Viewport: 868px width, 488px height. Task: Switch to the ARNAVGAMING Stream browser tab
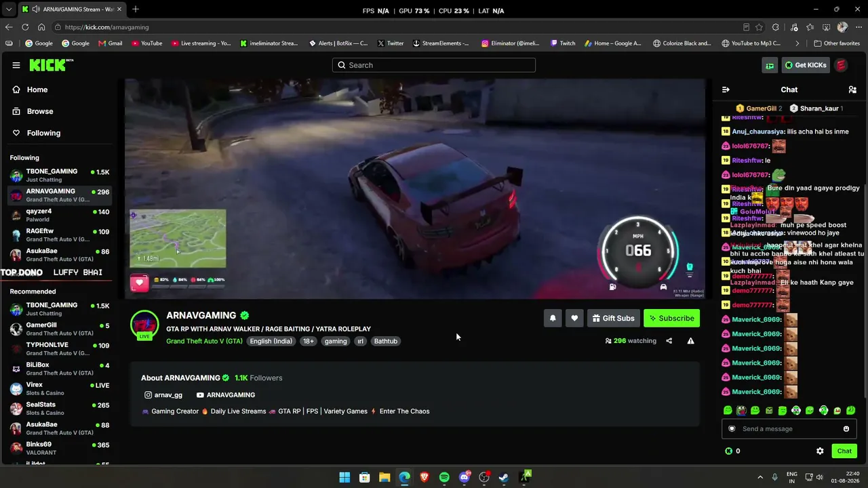tap(72, 9)
